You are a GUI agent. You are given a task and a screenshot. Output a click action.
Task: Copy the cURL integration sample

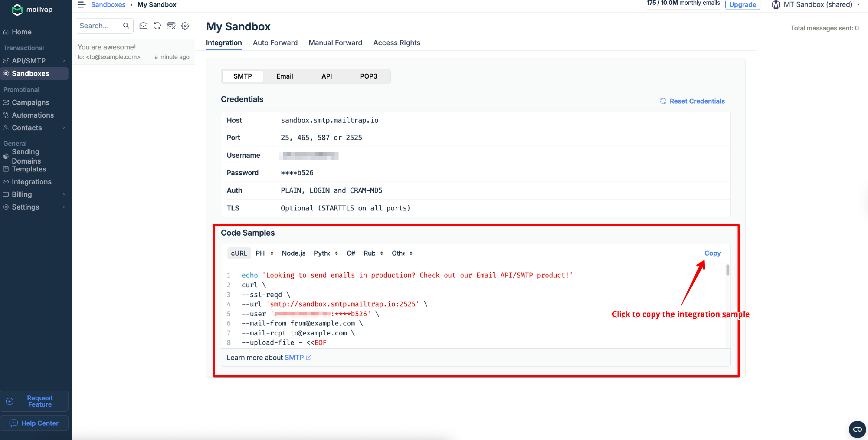(712, 253)
